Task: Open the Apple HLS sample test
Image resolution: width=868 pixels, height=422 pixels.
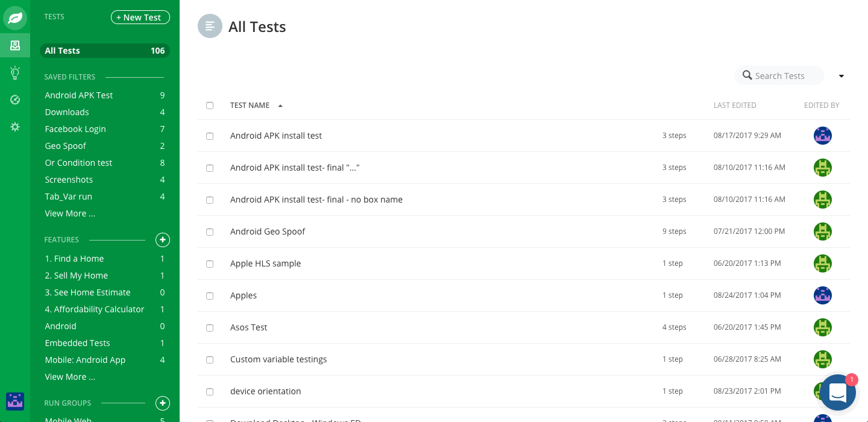Action: (265, 263)
